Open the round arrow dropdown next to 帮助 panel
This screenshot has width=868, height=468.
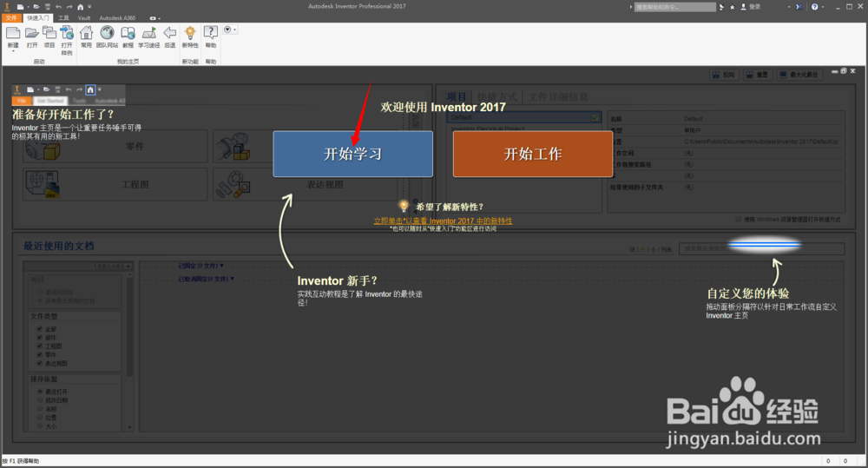pos(229,30)
